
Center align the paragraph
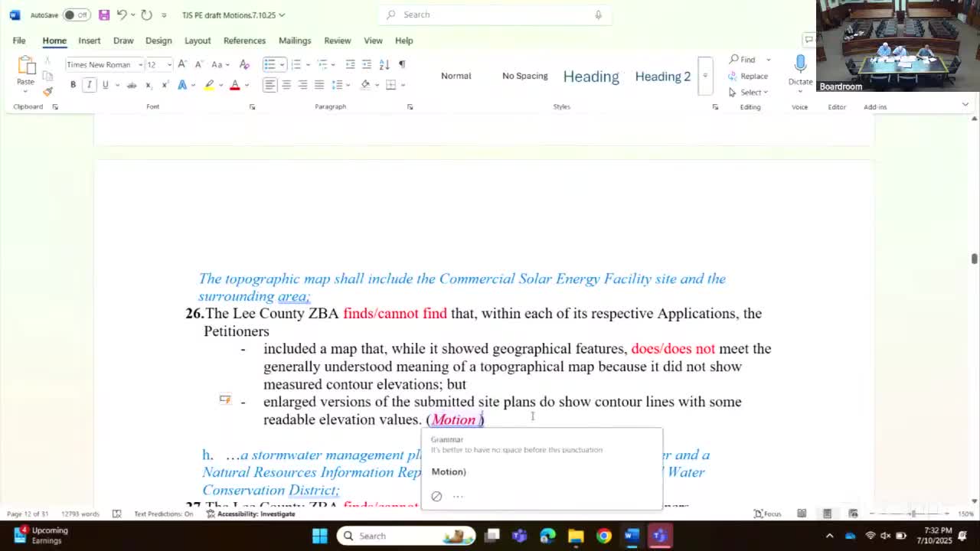pyautogui.click(x=286, y=85)
